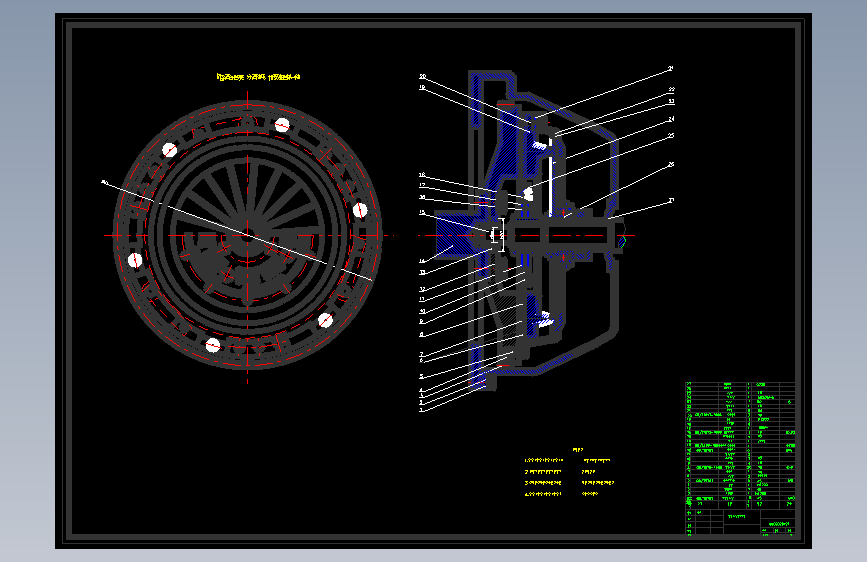Click callout number 26 on the section view
The image size is (867, 562).
[671, 164]
